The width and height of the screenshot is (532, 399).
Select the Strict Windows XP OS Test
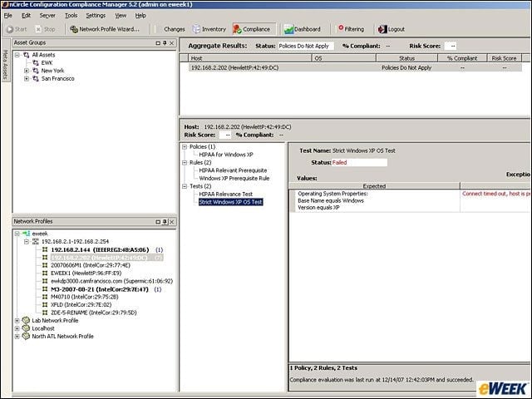(x=231, y=202)
